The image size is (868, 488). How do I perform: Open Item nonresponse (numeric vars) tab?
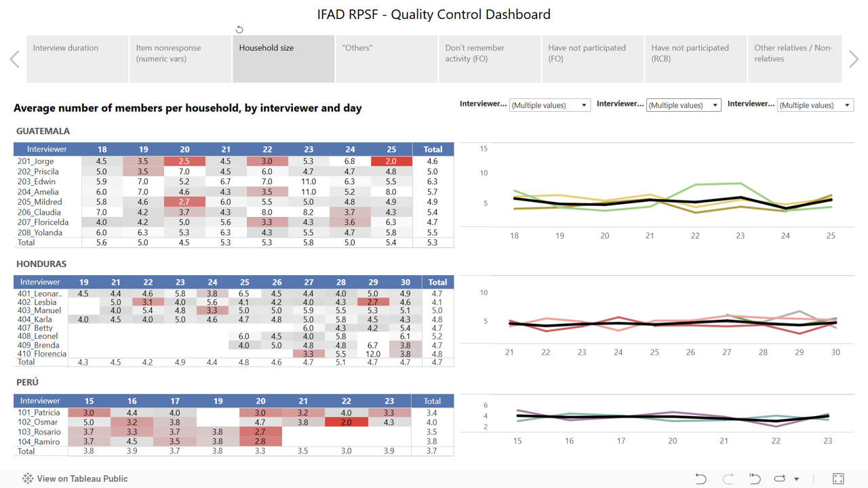click(x=180, y=59)
